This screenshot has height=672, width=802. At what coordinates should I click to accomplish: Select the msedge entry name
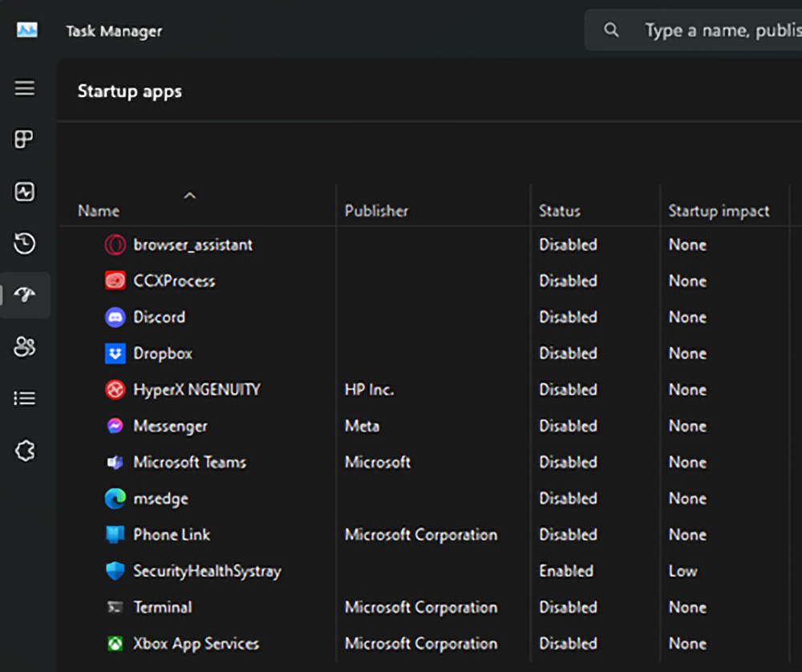tap(160, 499)
